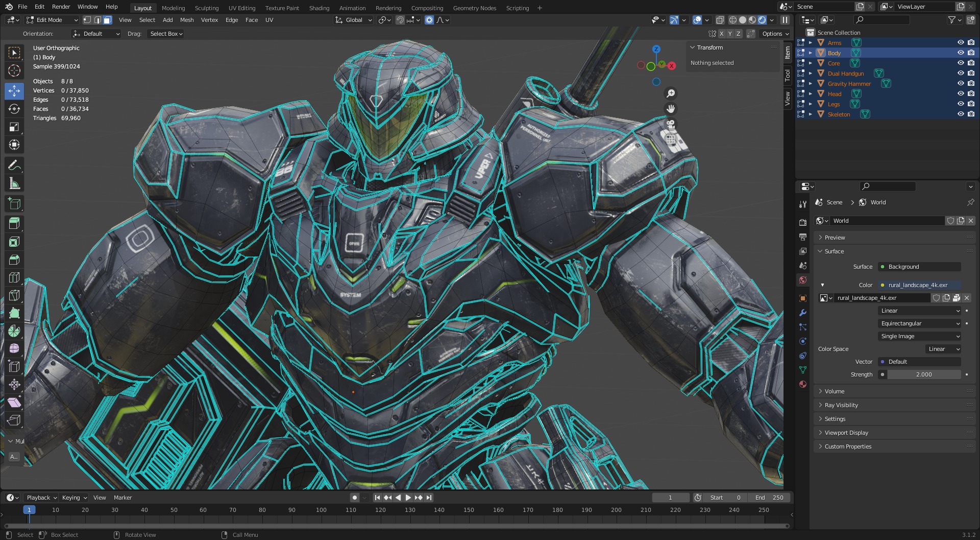Select the Smooth tool

click(x=14, y=348)
